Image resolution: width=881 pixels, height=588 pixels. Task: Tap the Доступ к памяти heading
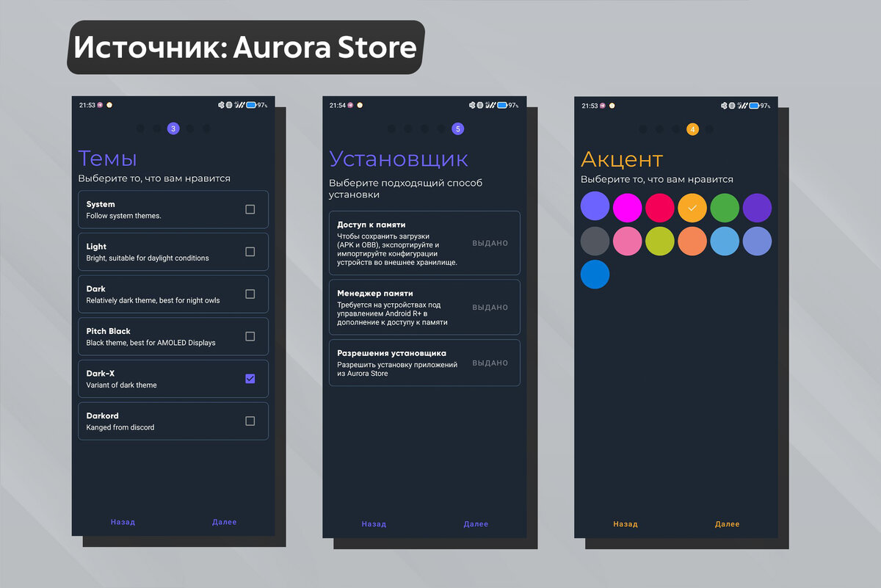[x=371, y=225]
